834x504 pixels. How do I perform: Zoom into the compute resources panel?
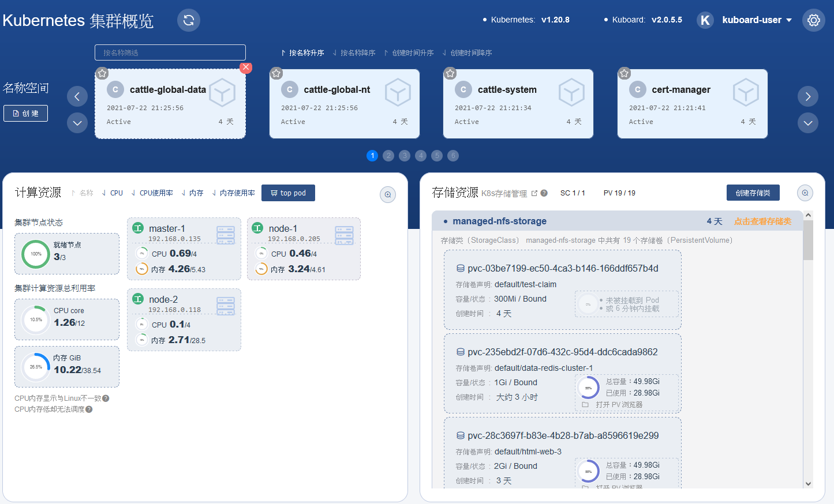pyautogui.click(x=388, y=194)
